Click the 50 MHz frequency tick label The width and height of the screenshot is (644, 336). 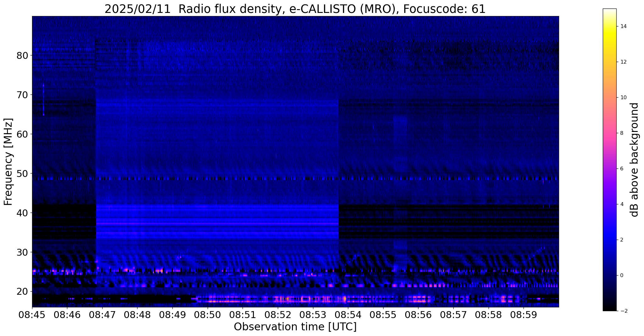(22, 174)
